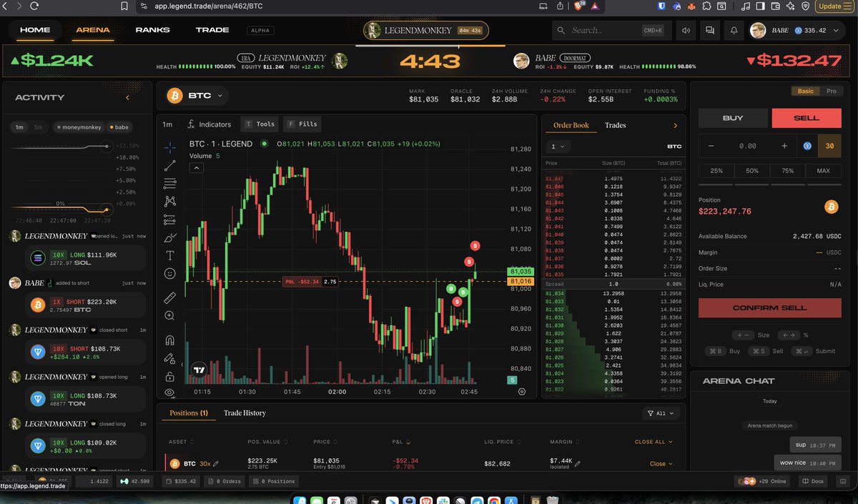Screen dimensions: 858x504
Task: Open notifications bell
Action: 734,31
